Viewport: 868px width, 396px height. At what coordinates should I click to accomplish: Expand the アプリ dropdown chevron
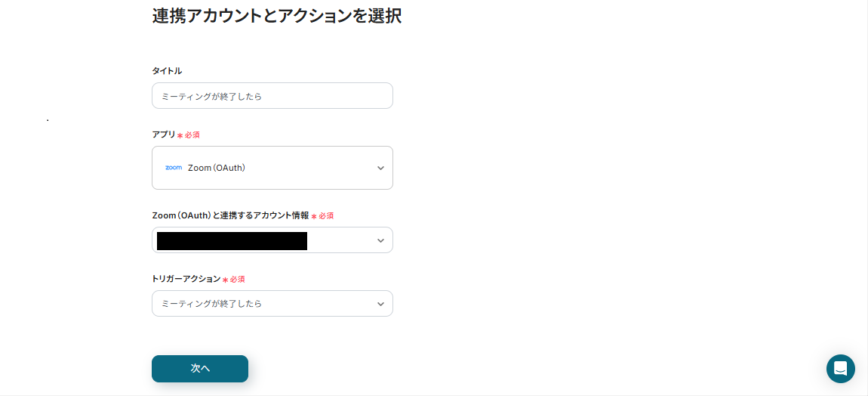tap(380, 168)
